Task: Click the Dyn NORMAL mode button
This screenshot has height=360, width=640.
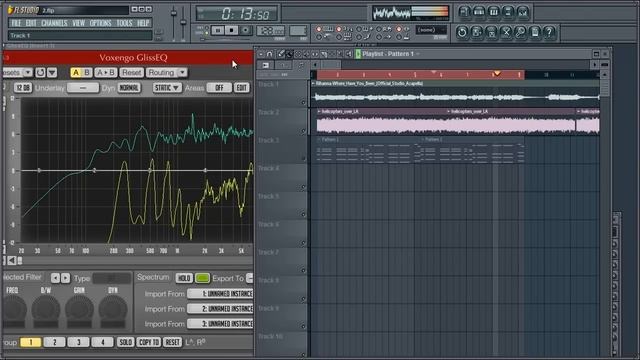Action: [129, 88]
